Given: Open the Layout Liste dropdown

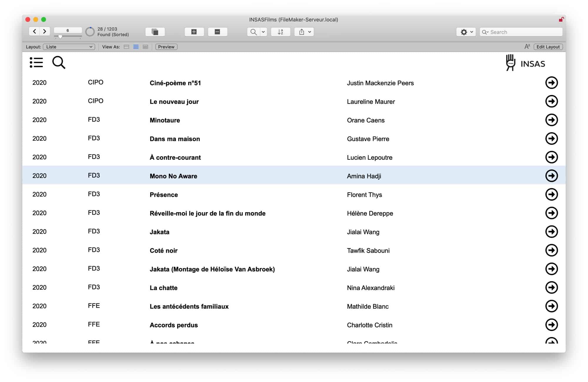Looking at the screenshot, I should coord(69,47).
